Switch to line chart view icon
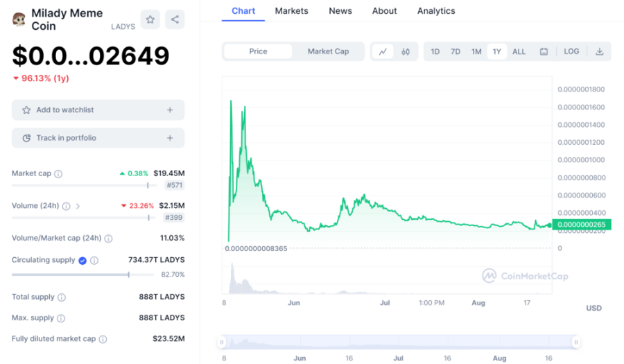This screenshot has width=624, height=364. (x=383, y=52)
